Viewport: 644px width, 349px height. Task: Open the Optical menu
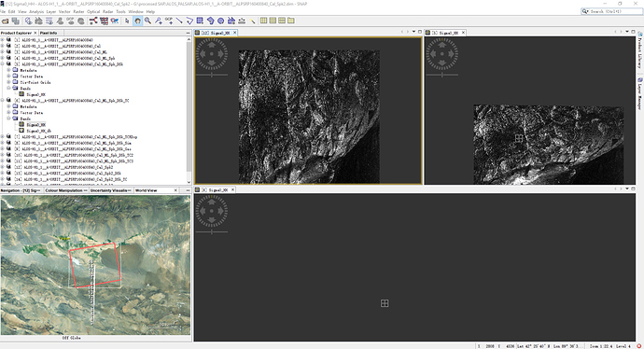click(93, 11)
